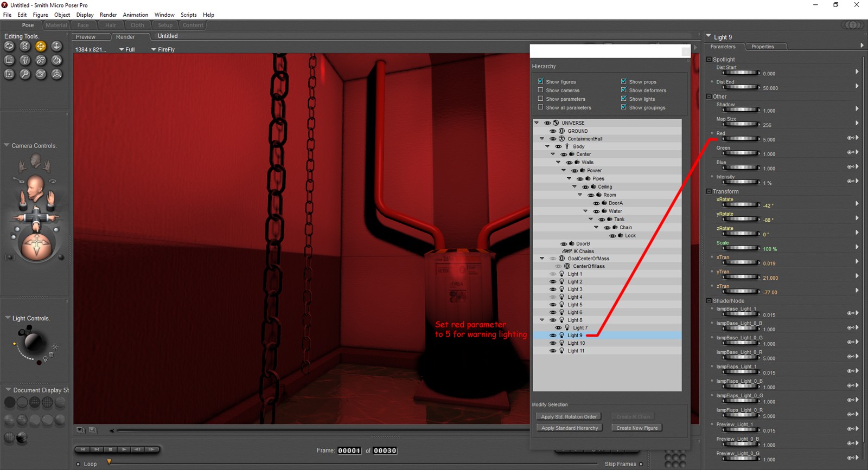
Task: Select Light 10 in hierarchy tree
Action: (576, 343)
